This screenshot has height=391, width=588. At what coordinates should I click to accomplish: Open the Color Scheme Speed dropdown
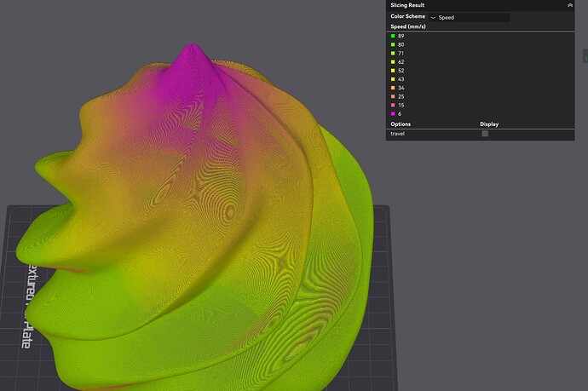coord(470,17)
